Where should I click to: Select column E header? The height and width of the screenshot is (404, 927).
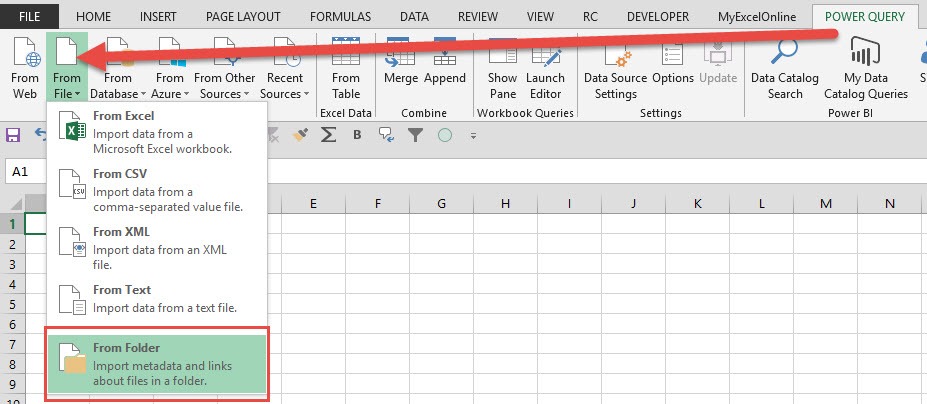pyautogui.click(x=313, y=203)
